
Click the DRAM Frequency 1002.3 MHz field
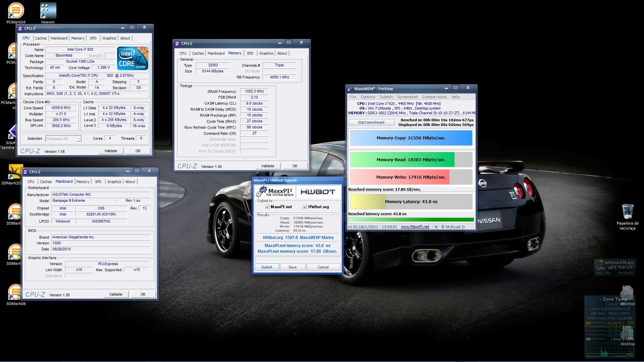254,91
